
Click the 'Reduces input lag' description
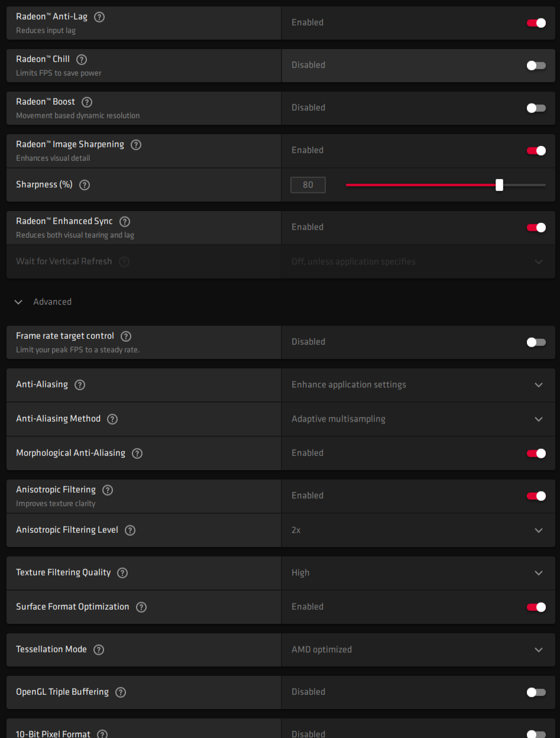46,31
